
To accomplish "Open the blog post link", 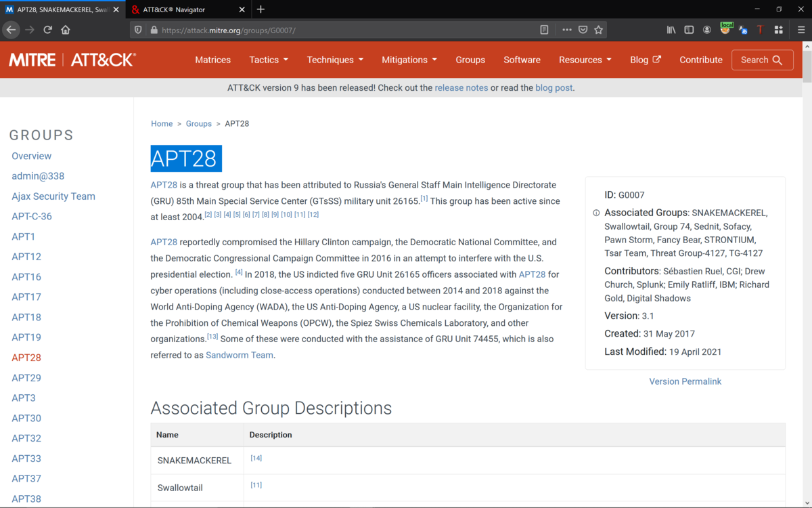I will pyautogui.click(x=554, y=88).
